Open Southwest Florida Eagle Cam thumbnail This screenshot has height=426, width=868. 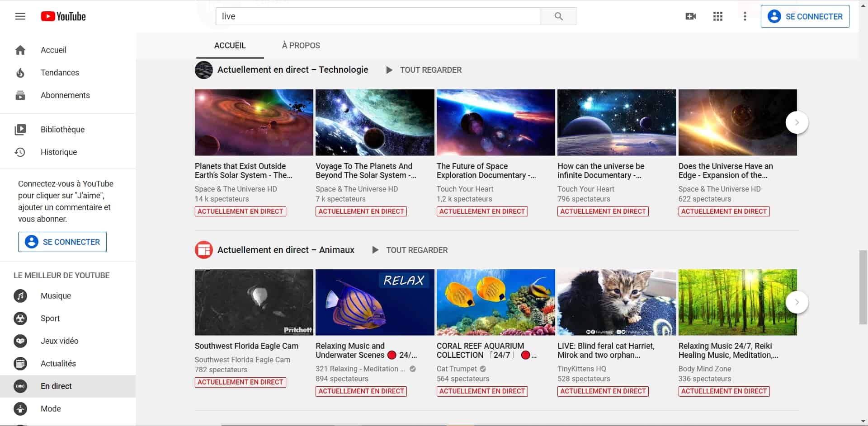click(x=254, y=302)
